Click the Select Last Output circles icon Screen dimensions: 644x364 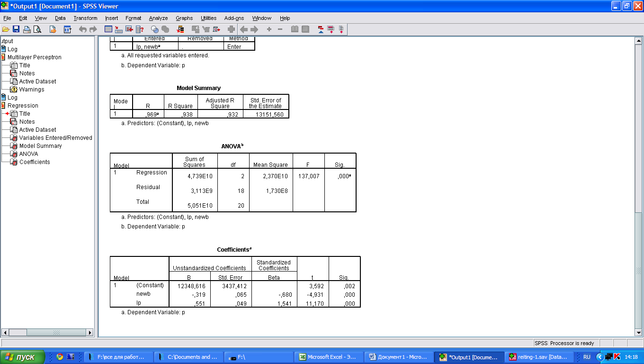[x=155, y=29]
